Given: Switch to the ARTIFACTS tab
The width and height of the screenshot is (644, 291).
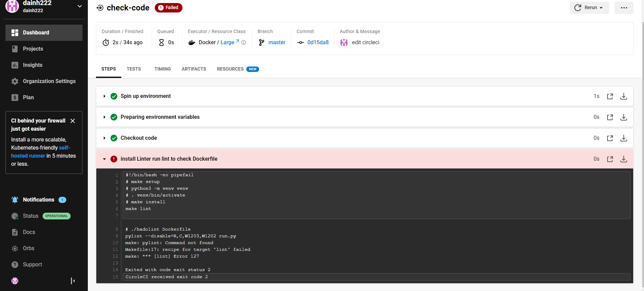Looking at the screenshot, I should click(194, 69).
